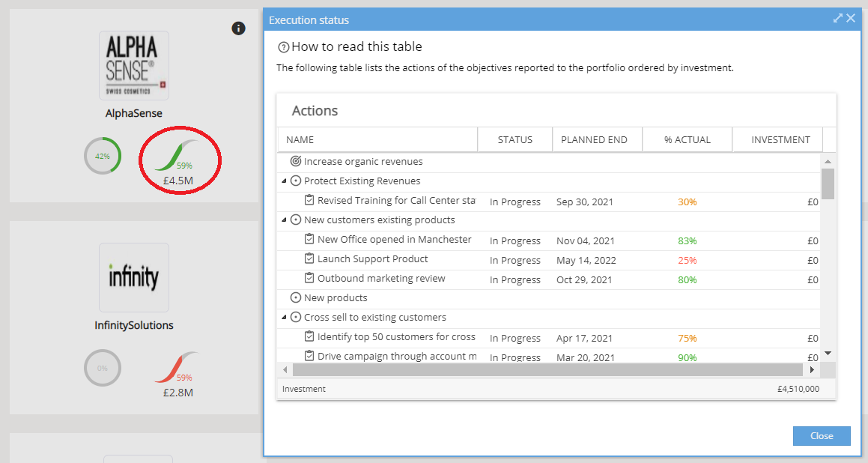Select Identify top 50 customers action
The width and height of the screenshot is (868, 463).
pyautogui.click(x=396, y=336)
